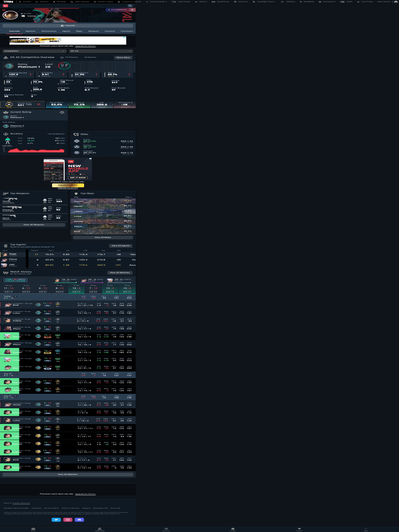Click the Roles section icon
The height and width of the screenshot is (532, 399).
pyautogui.click(x=76, y=135)
